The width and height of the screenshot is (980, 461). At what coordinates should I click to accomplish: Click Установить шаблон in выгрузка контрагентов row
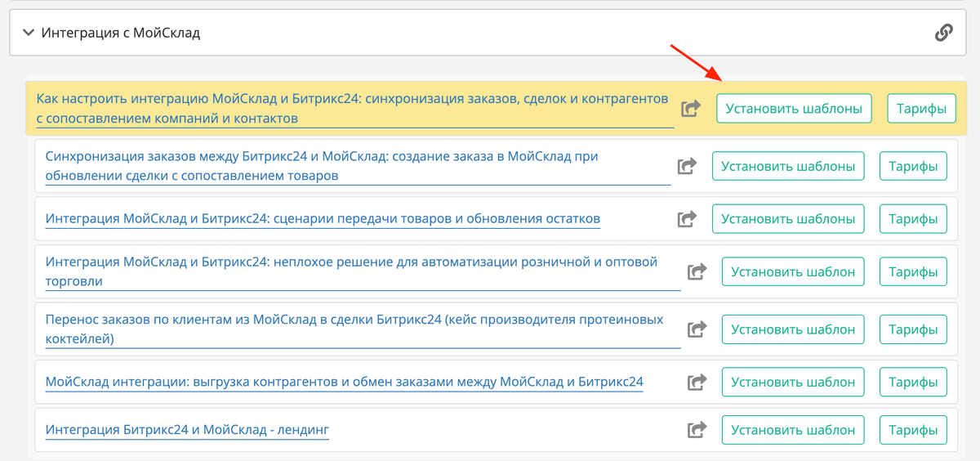pos(793,383)
